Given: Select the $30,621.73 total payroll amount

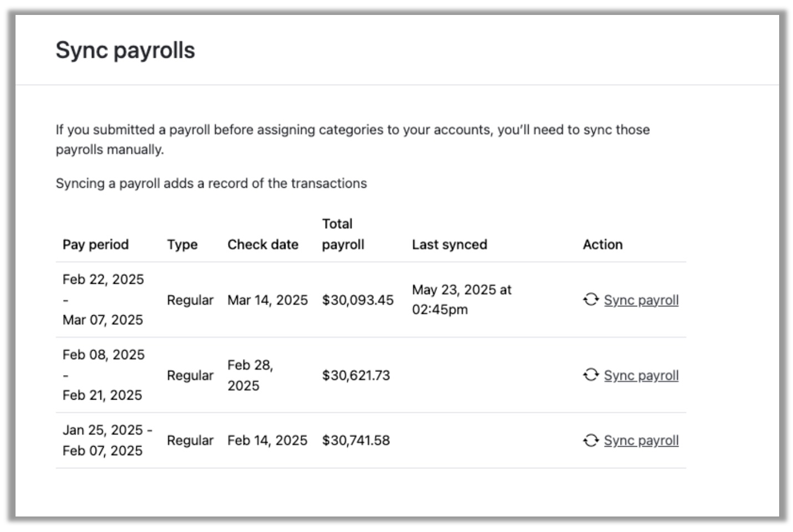Looking at the screenshot, I should pyautogui.click(x=356, y=376).
